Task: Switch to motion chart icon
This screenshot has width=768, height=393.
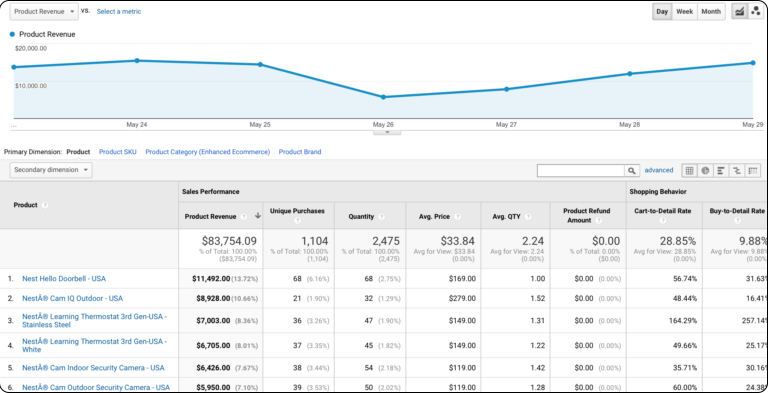Action: pyautogui.click(x=755, y=12)
